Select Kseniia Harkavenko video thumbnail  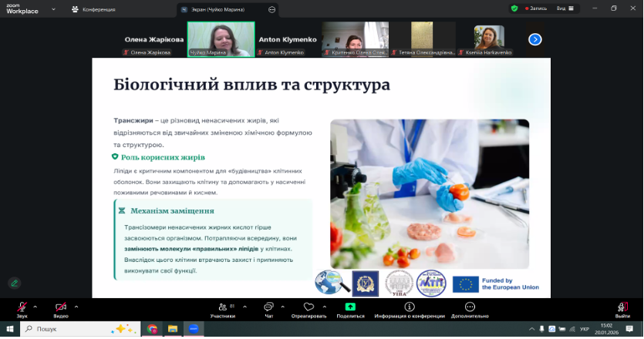(489, 39)
